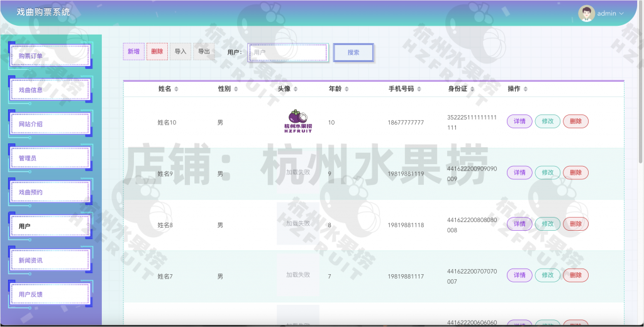Click the 性别 column header
644x327 pixels.
tap(225, 89)
